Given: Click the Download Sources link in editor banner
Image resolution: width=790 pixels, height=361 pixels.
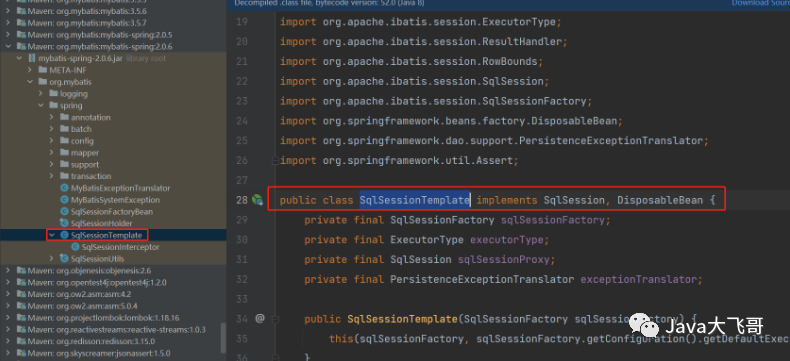Looking at the screenshot, I should tap(761, 3).
